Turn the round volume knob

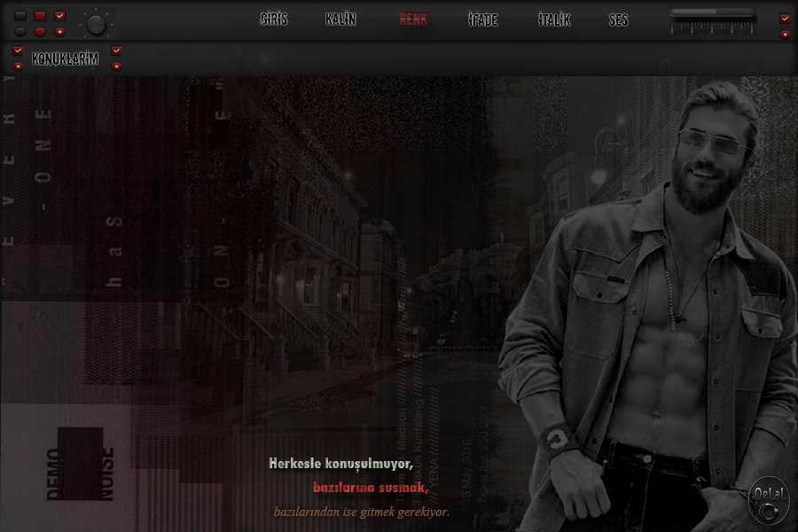coord(96,24)
